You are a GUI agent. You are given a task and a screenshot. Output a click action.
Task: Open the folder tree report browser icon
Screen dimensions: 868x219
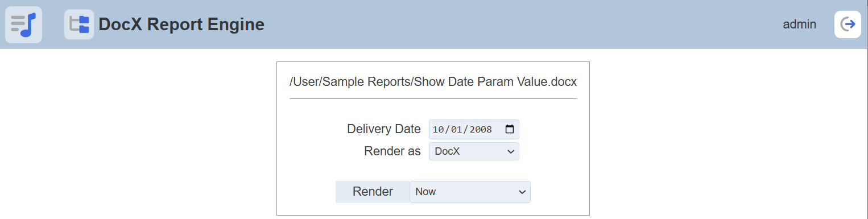79,24
